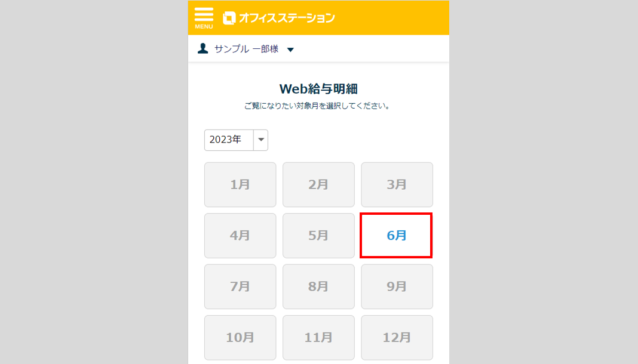The height and width of the screenshot is (364, 638).
Task: Click the Web給与明細 page heading
Action: click(318, 88)
